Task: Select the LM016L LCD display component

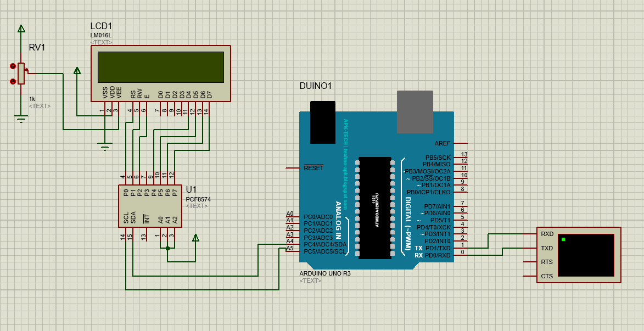Action: (161, 74)
